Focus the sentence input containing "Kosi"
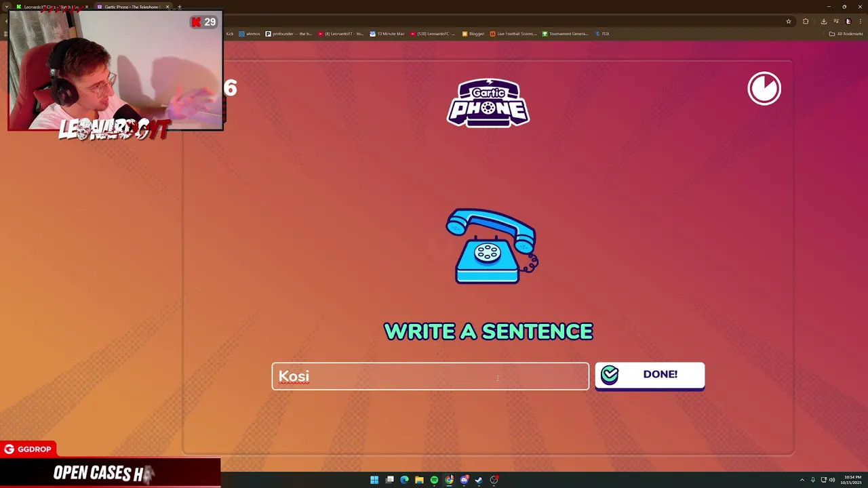The image size is (868, 488). pos(431,376)
